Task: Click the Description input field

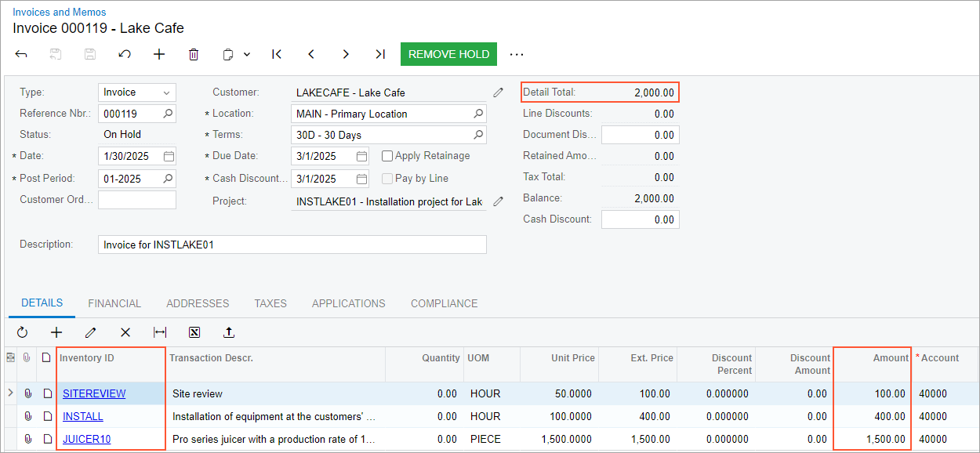Action: point(292,245)
